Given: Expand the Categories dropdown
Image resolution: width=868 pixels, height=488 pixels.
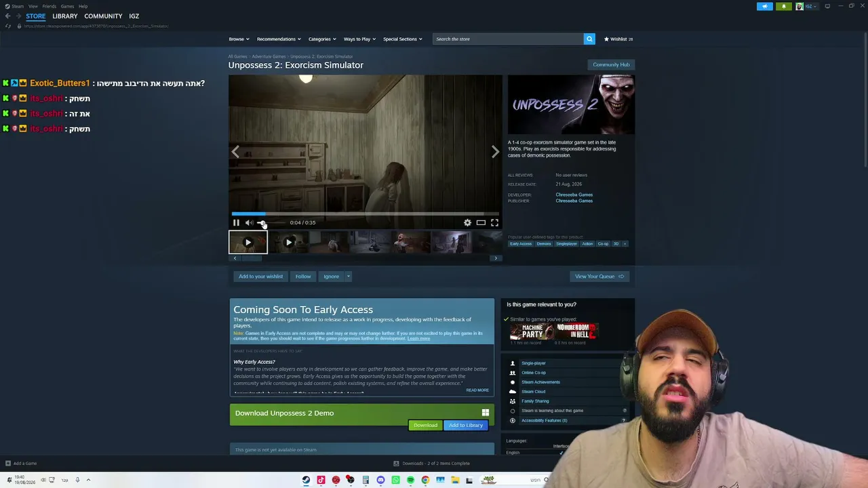Looking at the screenshot, I should click(322, 39).
